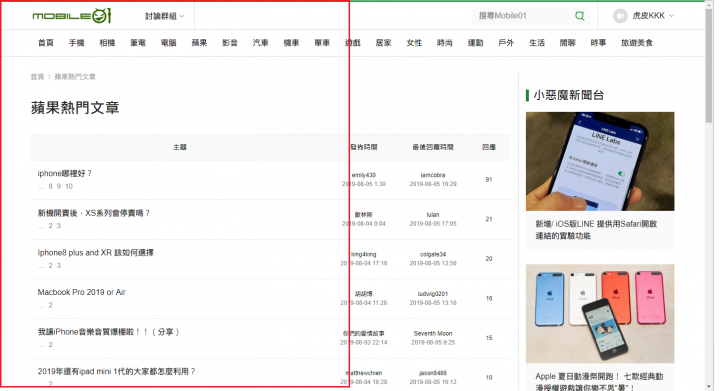Open the 電腦 category
720x391 pixels.
click(169, 43)
